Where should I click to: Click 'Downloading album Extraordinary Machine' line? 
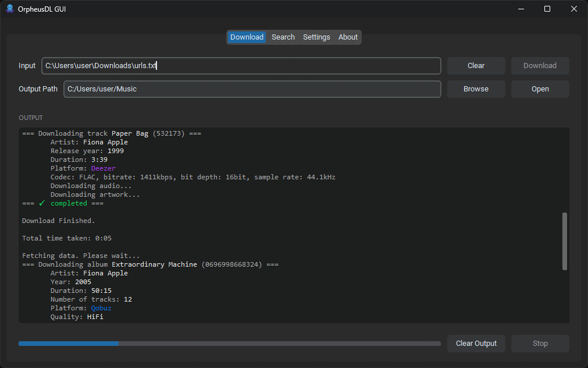click(x=150, y=264)
